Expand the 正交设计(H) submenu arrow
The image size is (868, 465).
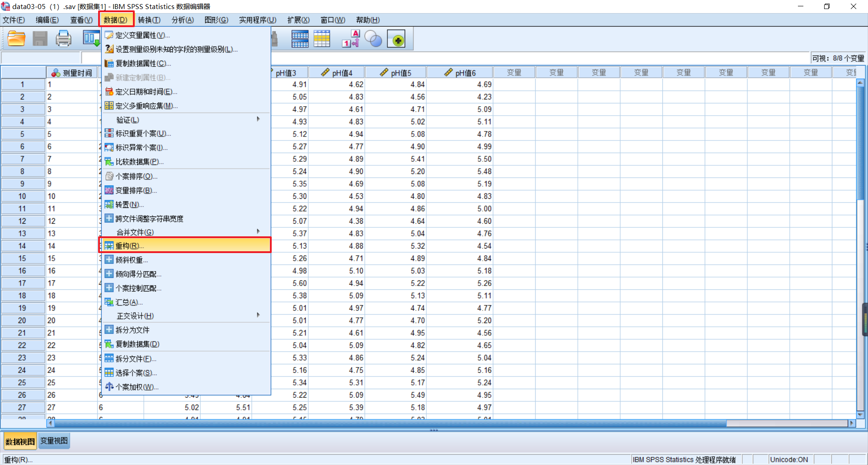(x=258, y=315)
